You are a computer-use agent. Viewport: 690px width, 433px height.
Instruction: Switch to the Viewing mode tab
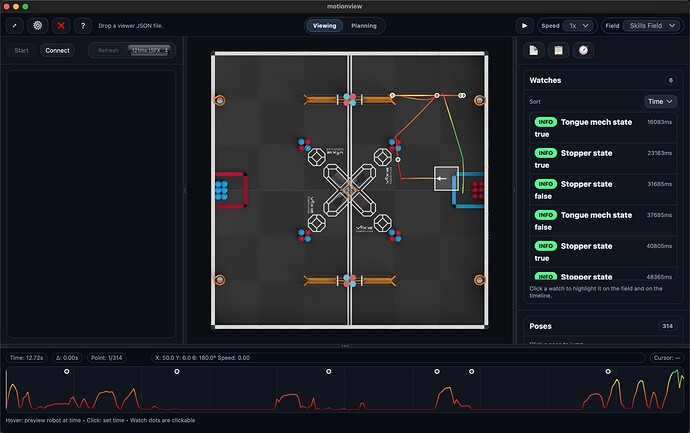click(324, 26)
